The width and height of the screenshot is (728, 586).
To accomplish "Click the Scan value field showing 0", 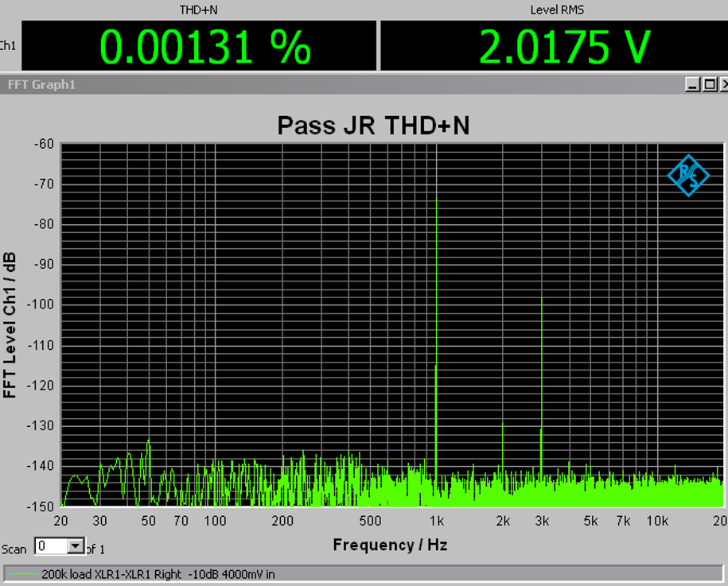I will click(x=51, y=546).
